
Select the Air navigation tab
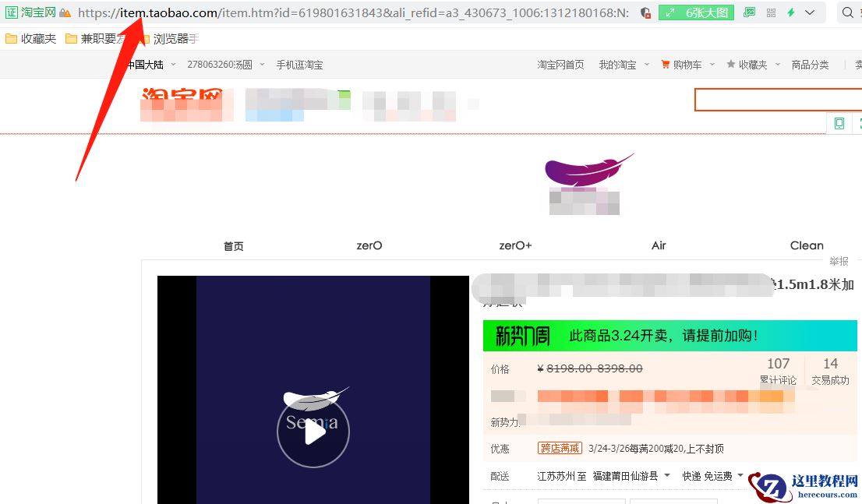coord(658,245)
